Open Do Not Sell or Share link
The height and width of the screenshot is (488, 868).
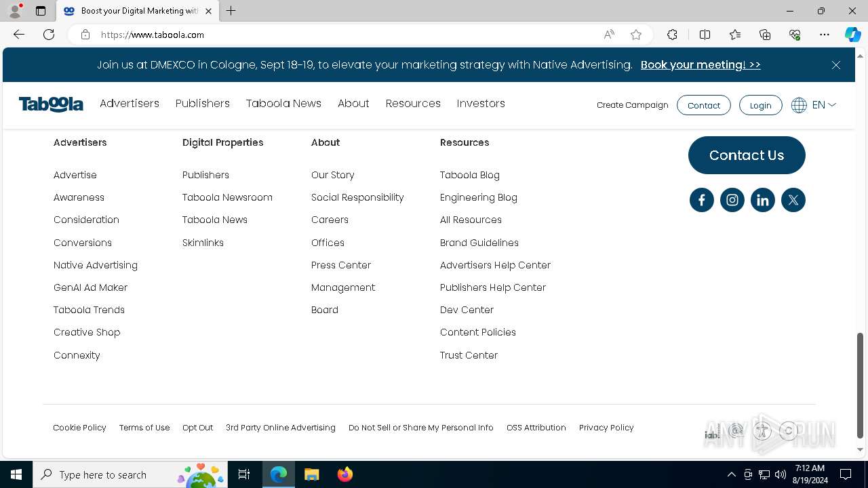pyautogui.click(x=421, y=428)
